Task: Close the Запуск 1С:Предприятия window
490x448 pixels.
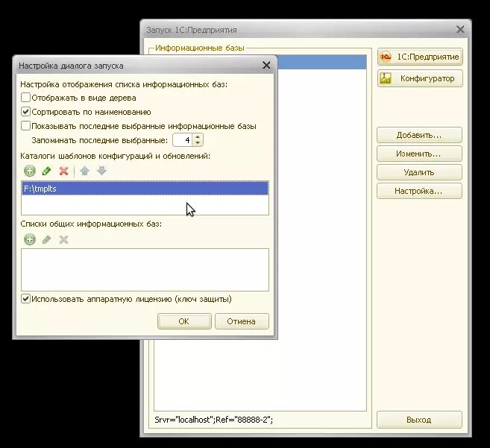Action: pyautogui.click(x=460, y=30)
